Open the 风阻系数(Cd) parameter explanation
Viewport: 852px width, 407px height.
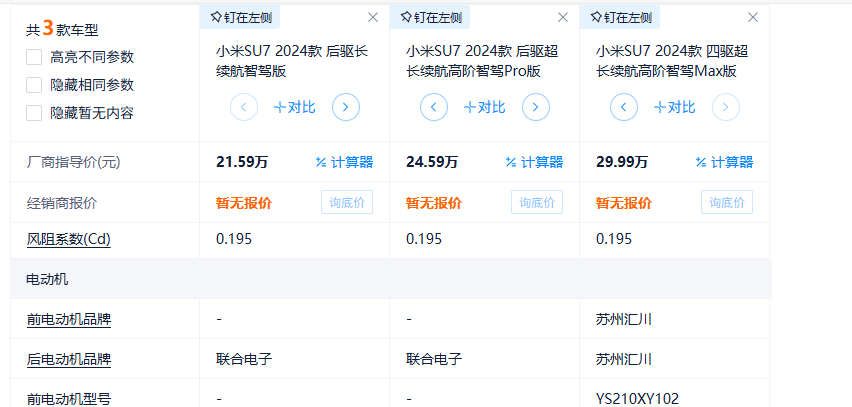coord(69,239)
